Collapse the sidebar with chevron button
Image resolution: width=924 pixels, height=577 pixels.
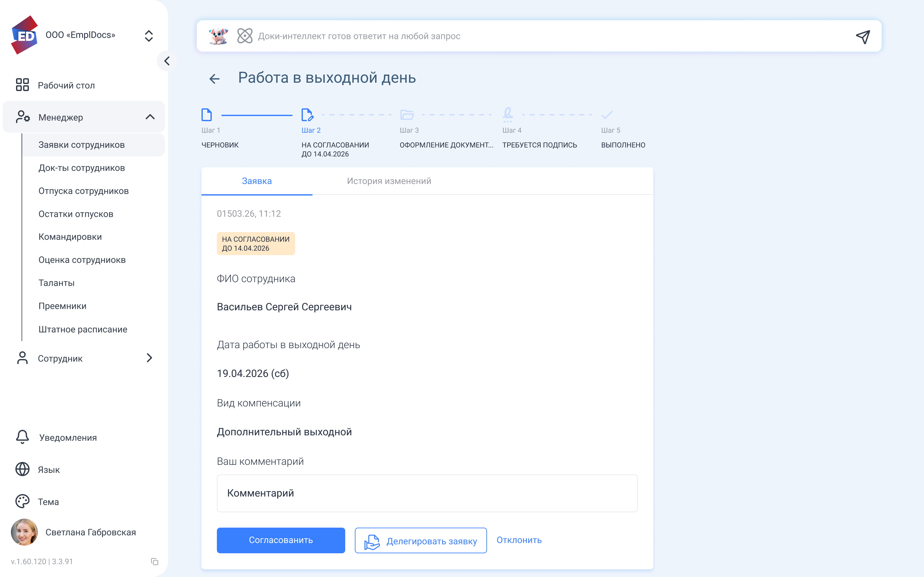tap(167, 61)
